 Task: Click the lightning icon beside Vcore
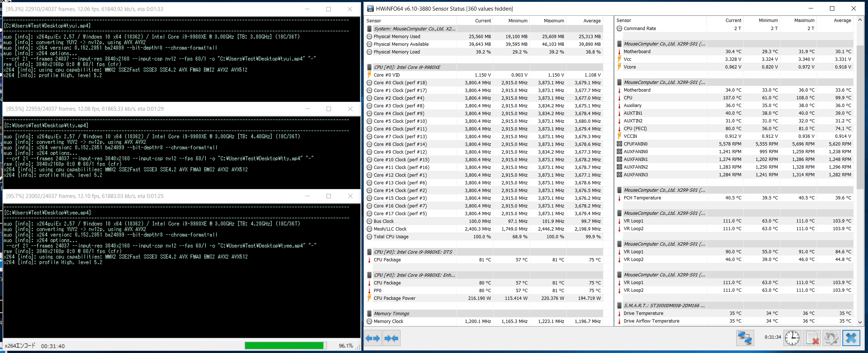coord(619,67)
